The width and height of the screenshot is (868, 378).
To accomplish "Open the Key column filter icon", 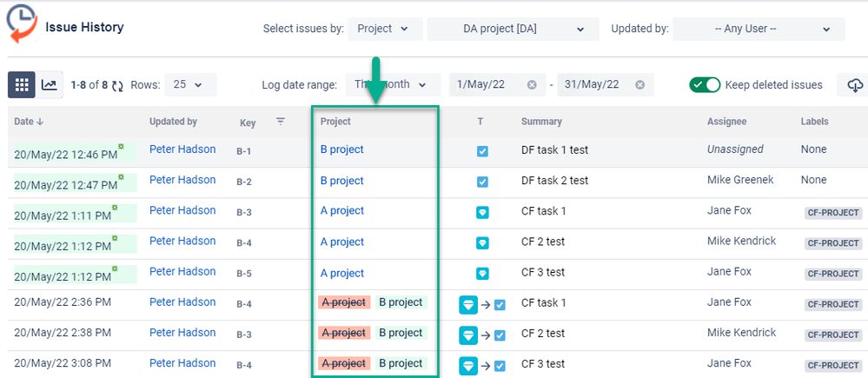I will coord(281,121).
